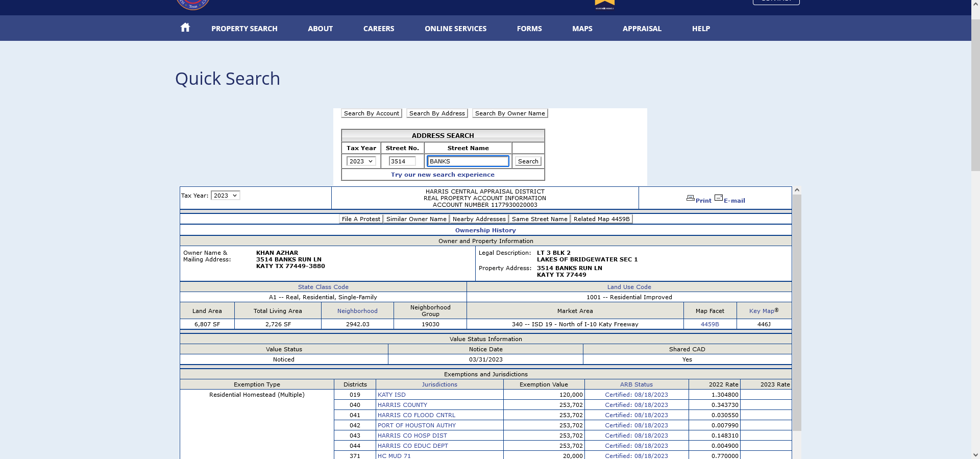Image resolution: width=980 pixels, height=459 pixels.
Task: Open HC MUD 71 link
Action: coord(394,455)
